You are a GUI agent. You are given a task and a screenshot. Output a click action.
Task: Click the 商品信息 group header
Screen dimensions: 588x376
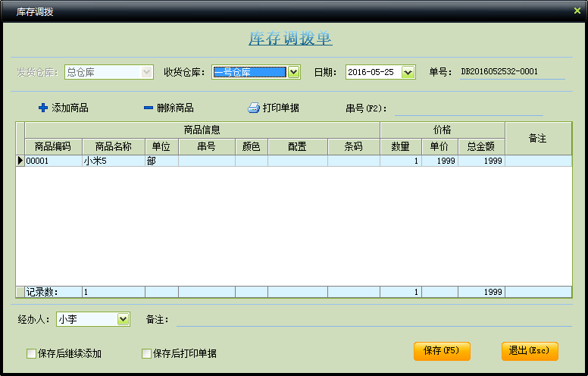[202, 130]
